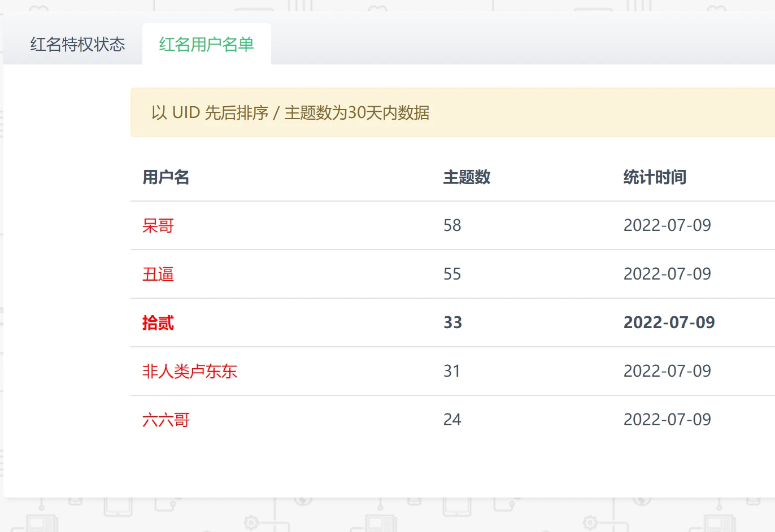The width and height of the screenshot is (775, 532).
Task: Click the topic count 24
Action: pyautogui.click(x=452, y=420)
